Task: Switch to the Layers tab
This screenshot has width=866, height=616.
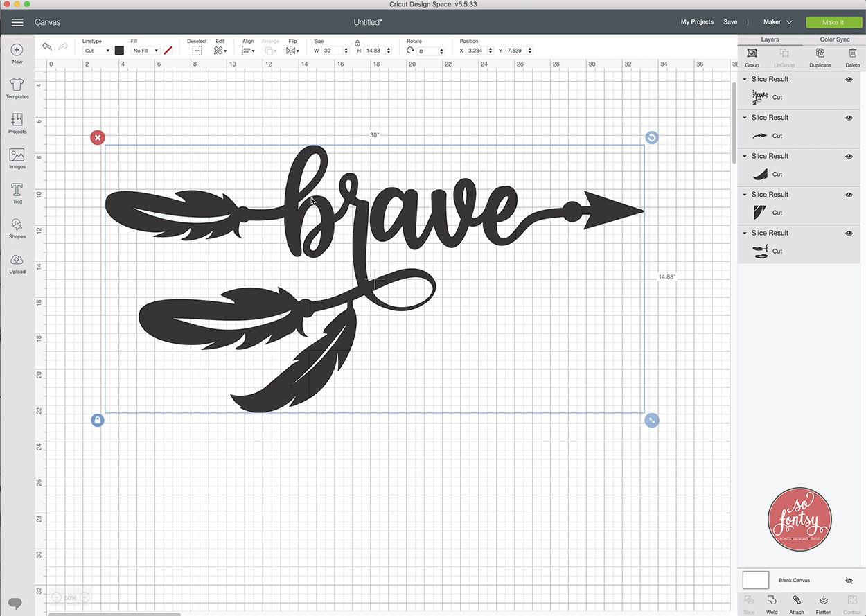Action: (770, 39)
